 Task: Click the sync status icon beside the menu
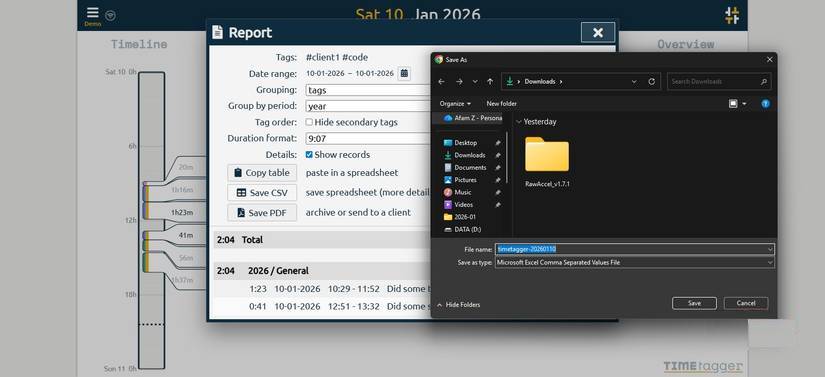[110, 15]
